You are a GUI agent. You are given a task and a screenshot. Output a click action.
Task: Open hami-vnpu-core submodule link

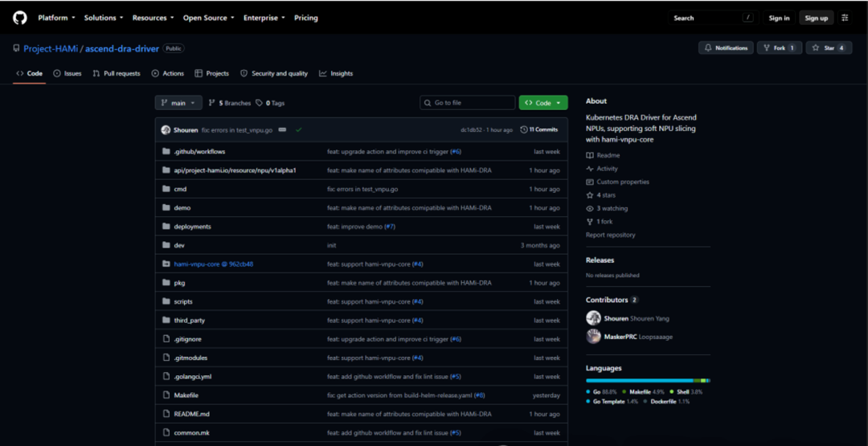point(214,264)
